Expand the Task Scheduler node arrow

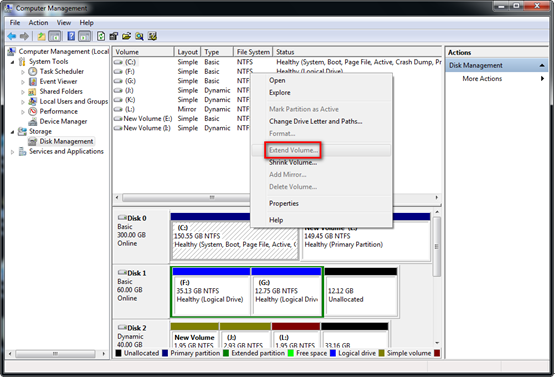pos(23,72)
